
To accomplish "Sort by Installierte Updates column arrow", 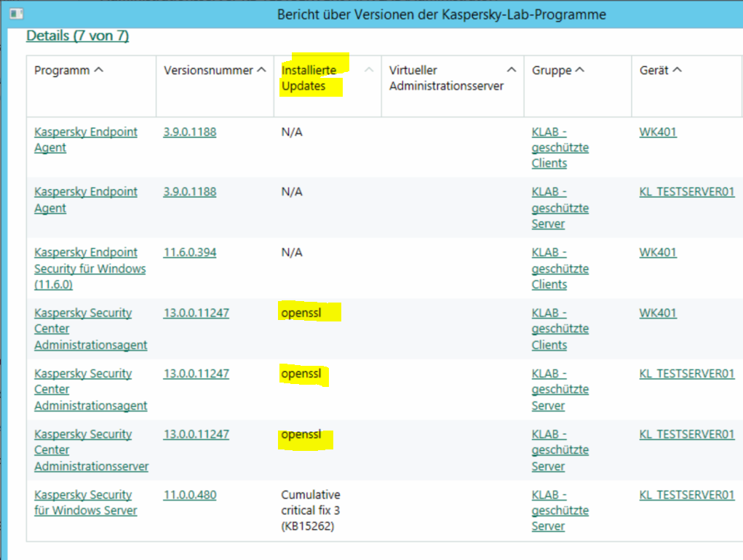I will (x=369, y=70).
